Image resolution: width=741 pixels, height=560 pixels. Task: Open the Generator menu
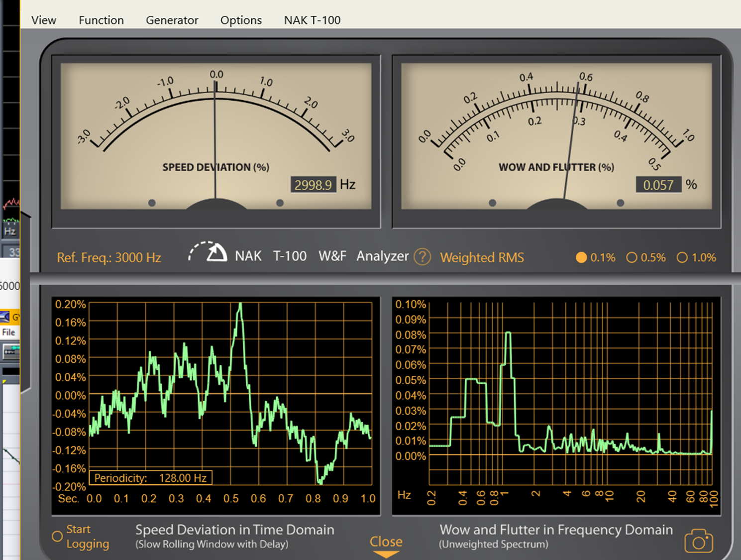[172, 20]
